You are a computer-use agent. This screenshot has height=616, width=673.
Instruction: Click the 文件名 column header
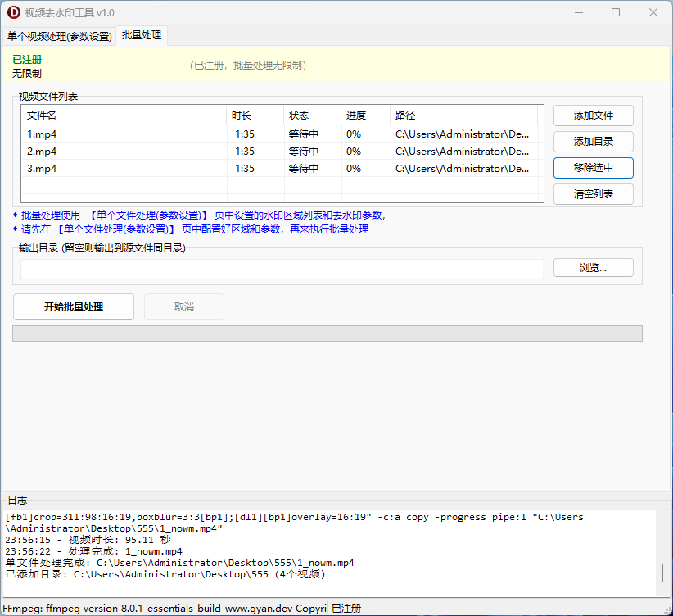[123, 115]
